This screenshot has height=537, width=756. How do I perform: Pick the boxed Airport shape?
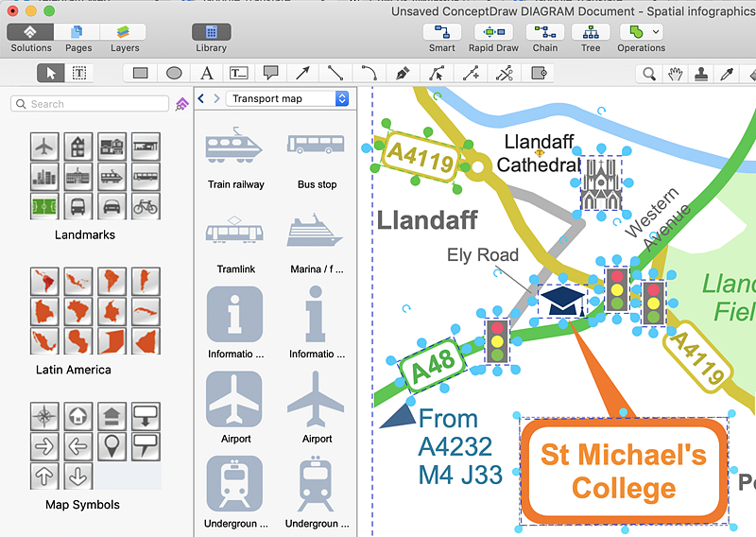[234, 399]
